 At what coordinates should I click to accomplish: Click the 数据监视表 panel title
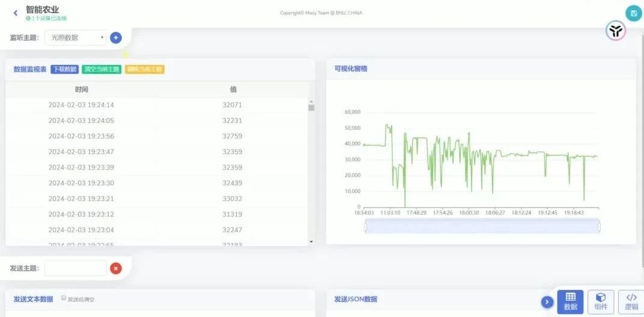[30, 69]
